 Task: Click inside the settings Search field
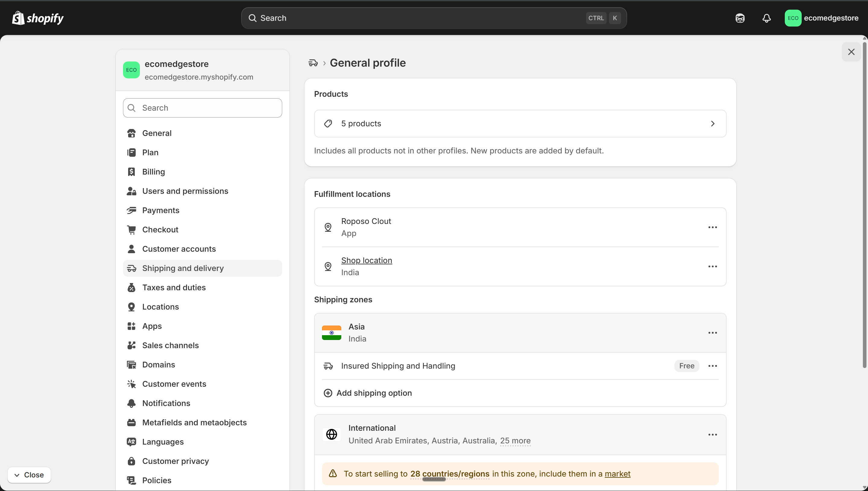point(202,108)
